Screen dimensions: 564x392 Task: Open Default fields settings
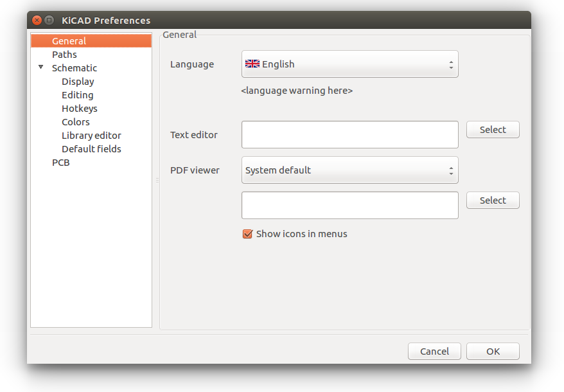click(91, 149)
